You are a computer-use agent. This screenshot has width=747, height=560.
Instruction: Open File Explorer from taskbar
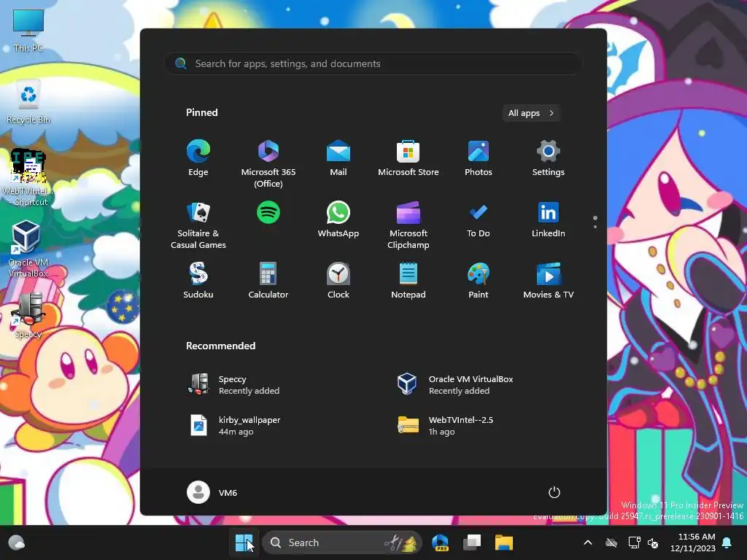pos(503,542)
